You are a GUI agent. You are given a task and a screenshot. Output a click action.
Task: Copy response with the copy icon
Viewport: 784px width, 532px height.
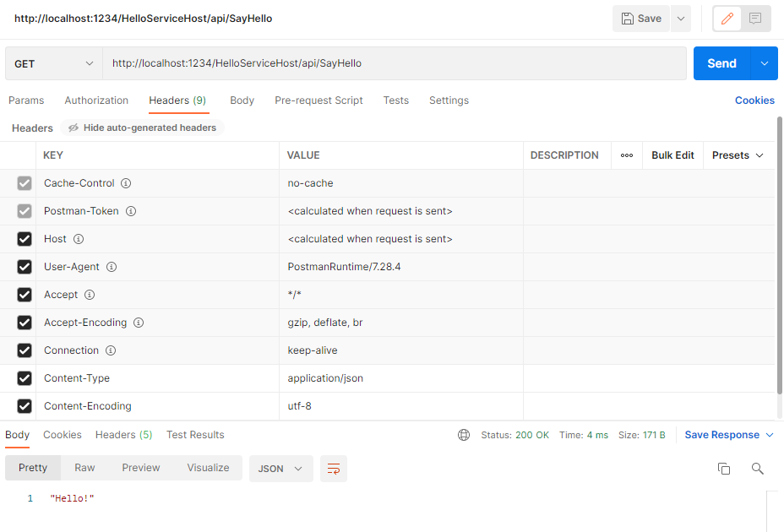point(723,469)
